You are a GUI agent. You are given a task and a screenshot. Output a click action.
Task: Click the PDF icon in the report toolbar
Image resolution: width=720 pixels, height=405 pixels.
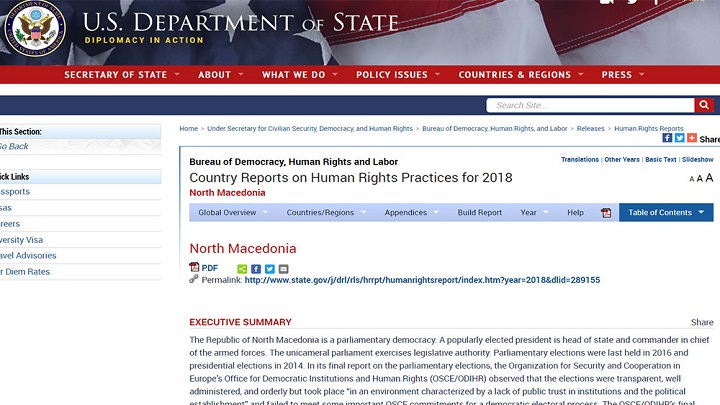point(606,213)
